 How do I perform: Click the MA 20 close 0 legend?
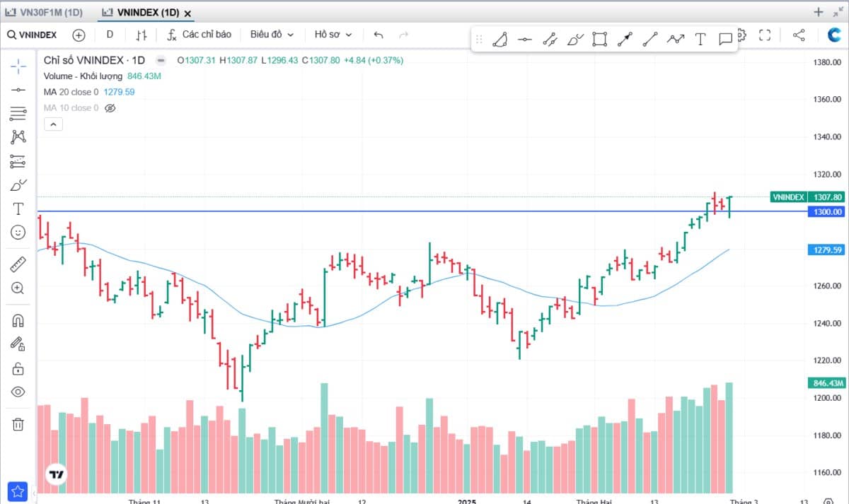71,92
